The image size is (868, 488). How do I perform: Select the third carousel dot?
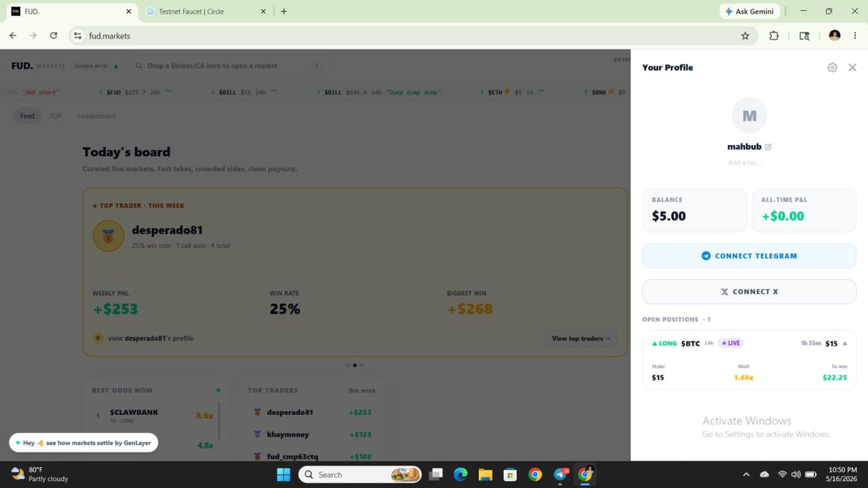[362, 365]
